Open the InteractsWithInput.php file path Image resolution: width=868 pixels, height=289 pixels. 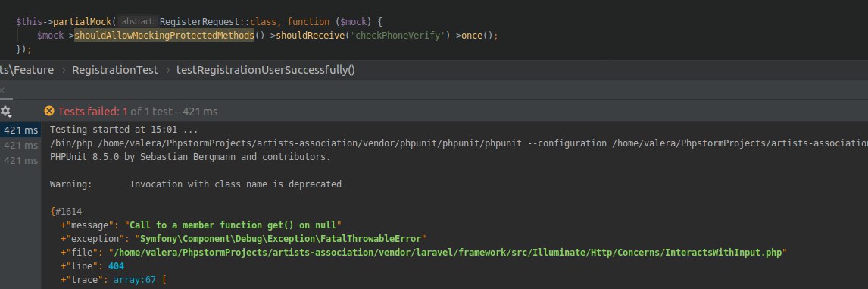click(x=448, y=253)
